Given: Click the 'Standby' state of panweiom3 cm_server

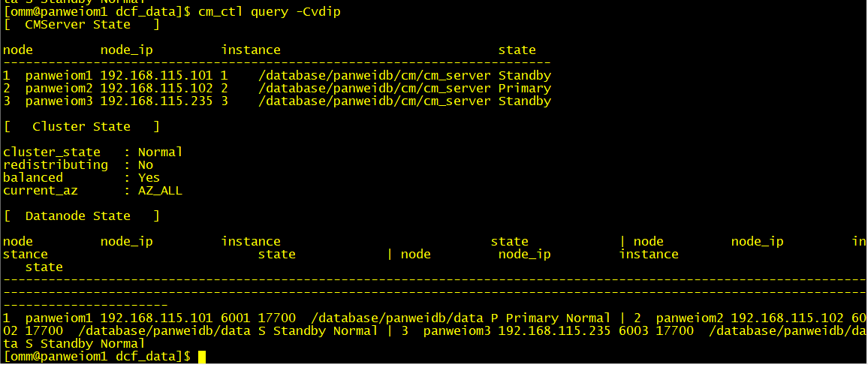Looking at the screenshot, I should click(524, 101).
